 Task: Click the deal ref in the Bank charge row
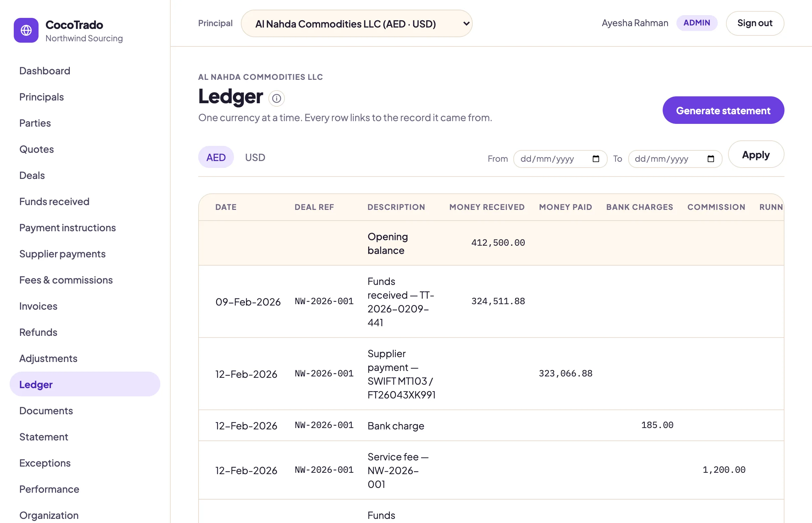pos(324,425)
